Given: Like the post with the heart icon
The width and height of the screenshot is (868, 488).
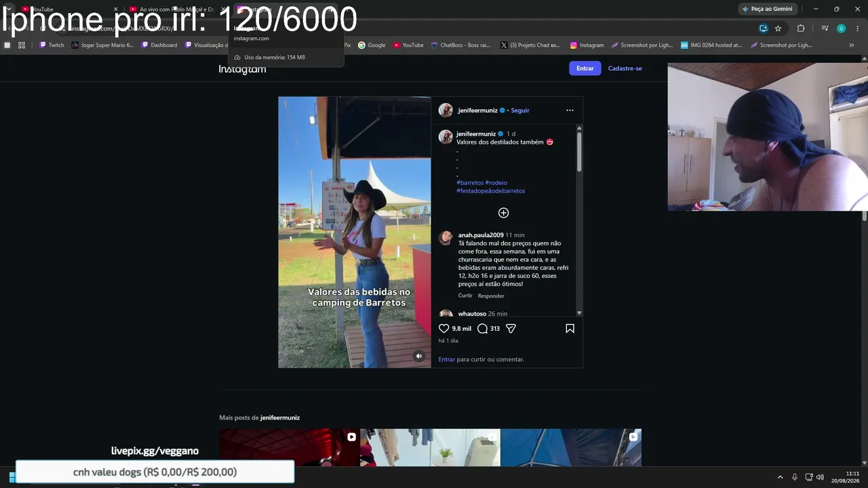Looking at the screenshot, I should (444, 329).
